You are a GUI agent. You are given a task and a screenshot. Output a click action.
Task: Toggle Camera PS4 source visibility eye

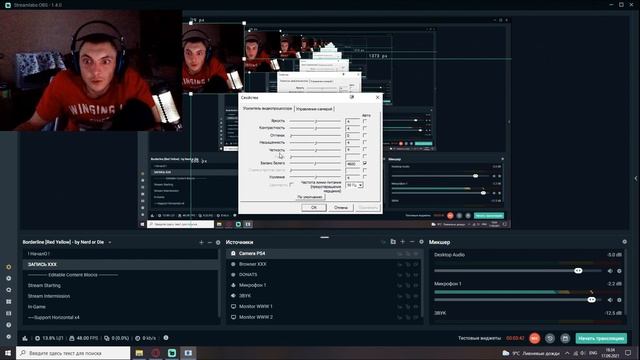pyautogui.click(x=415, y=254)
